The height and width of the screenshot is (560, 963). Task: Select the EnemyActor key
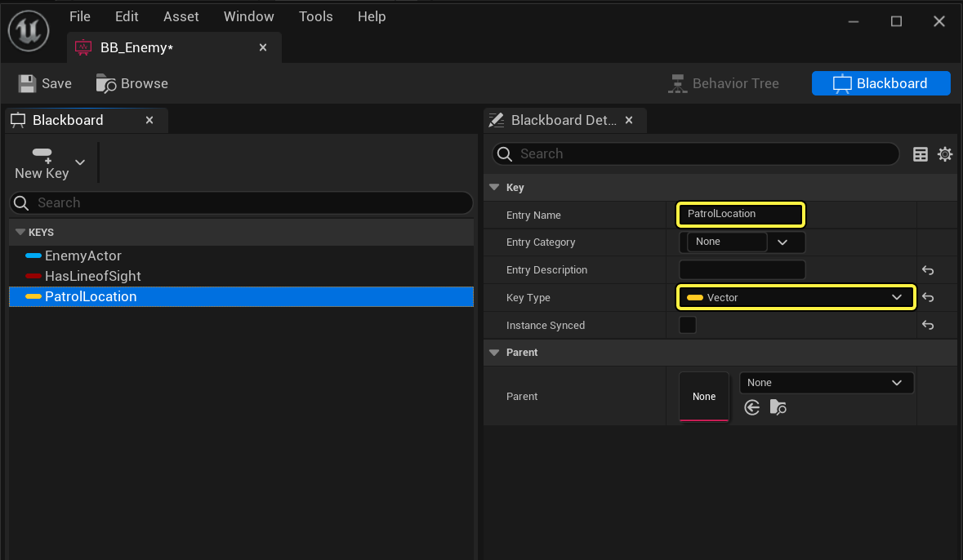pos(82,256)
